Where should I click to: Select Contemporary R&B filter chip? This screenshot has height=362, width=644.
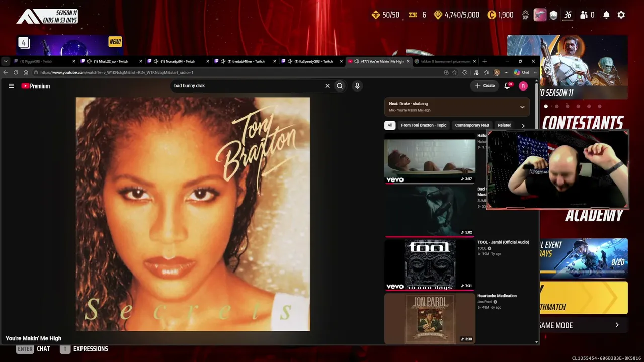pos(472,125)
